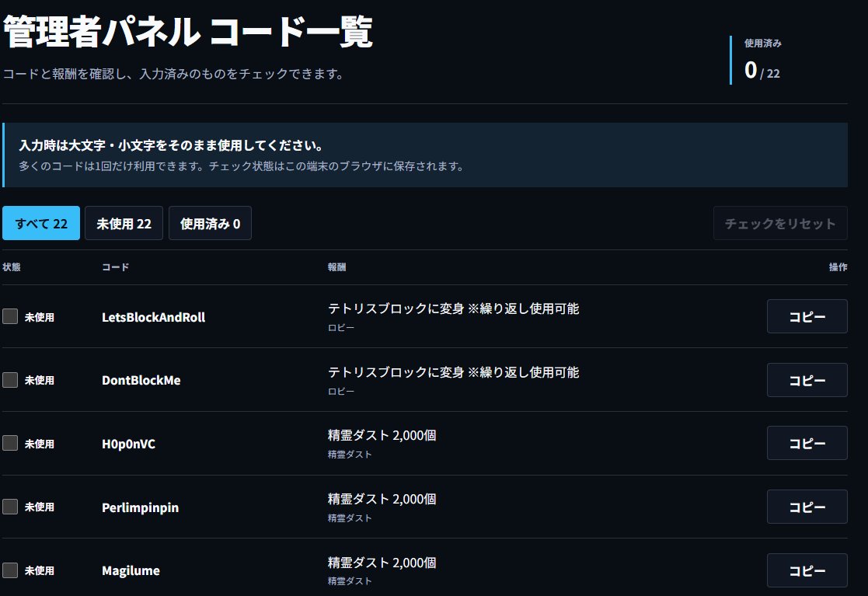Click the 未使用 status beside LetsBlockAndRoll
868x596 pixels.
(x=40, y=317)
